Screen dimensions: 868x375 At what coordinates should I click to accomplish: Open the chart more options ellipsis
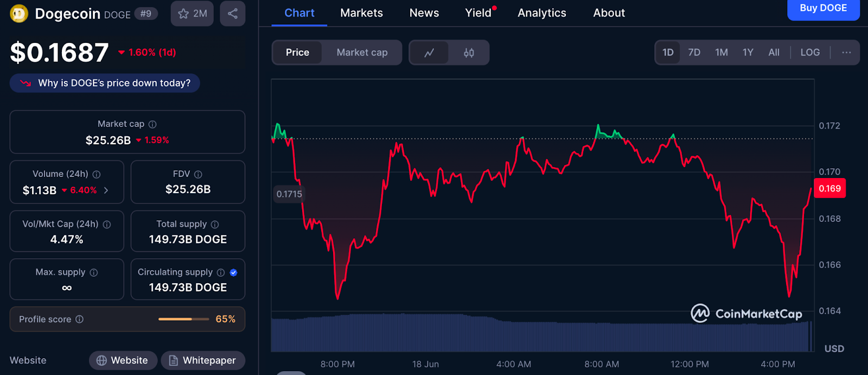(x=846, y=53)
